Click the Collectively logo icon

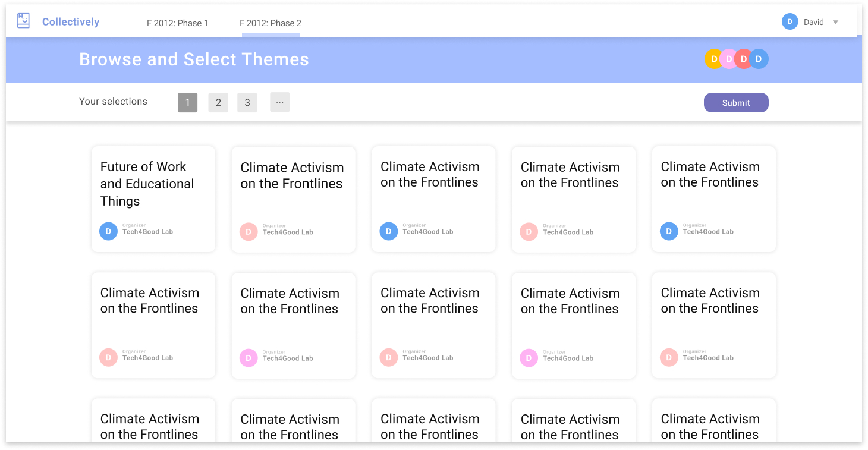(23, 21)
